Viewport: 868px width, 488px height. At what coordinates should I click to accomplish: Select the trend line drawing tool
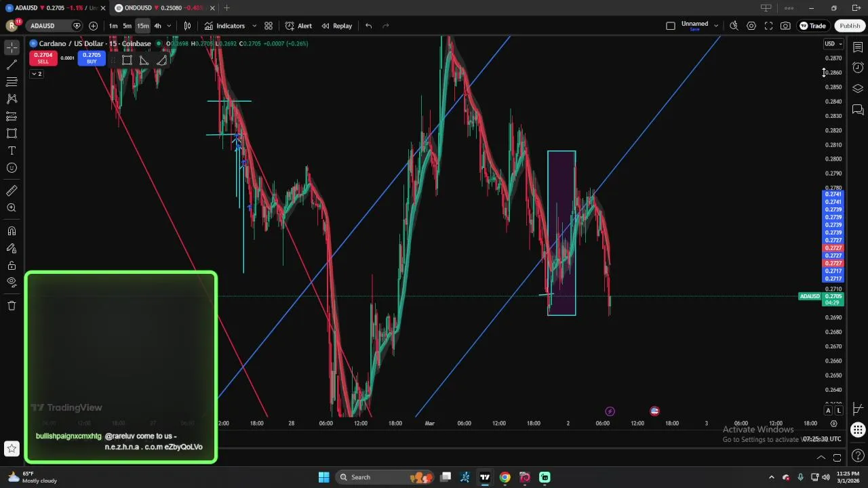coord(12,65)
